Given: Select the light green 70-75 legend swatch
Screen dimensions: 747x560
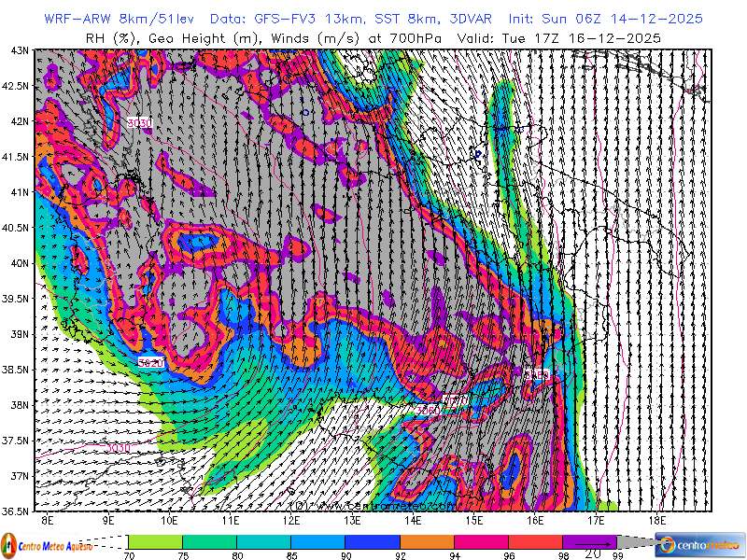Looking at the screenshot, I should coord(155,541).
